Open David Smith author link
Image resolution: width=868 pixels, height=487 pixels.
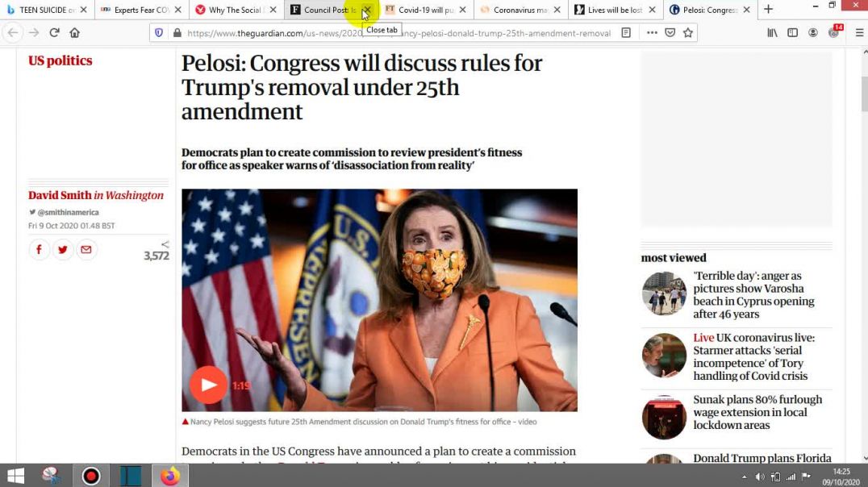pos(60,195)
